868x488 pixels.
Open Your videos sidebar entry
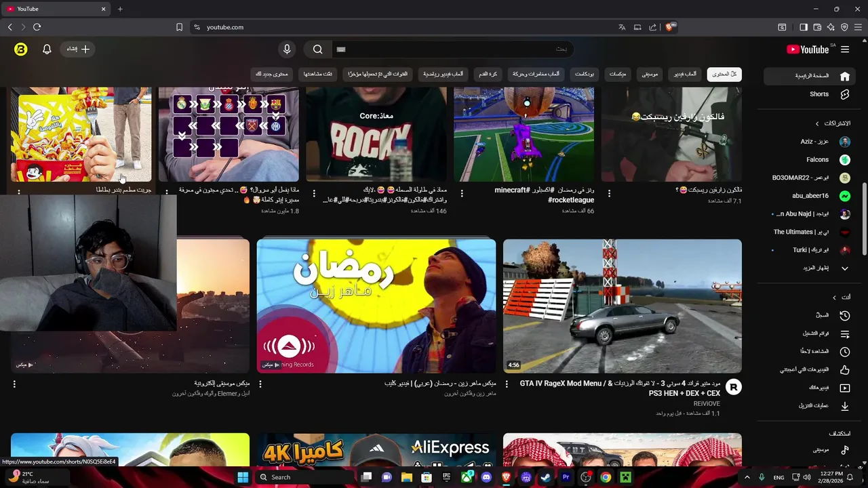tap(811, 388)
